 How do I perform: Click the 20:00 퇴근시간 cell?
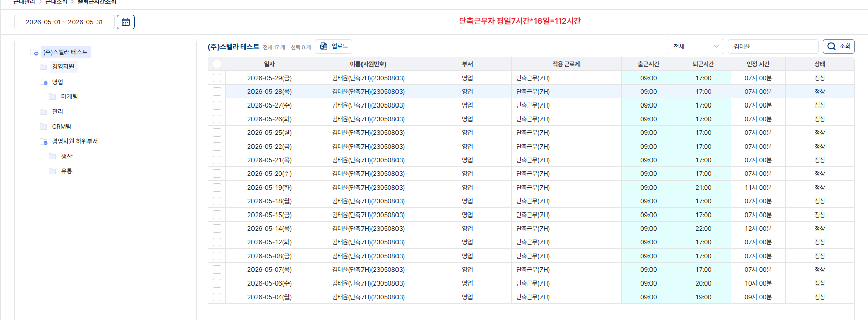[703, 283]
